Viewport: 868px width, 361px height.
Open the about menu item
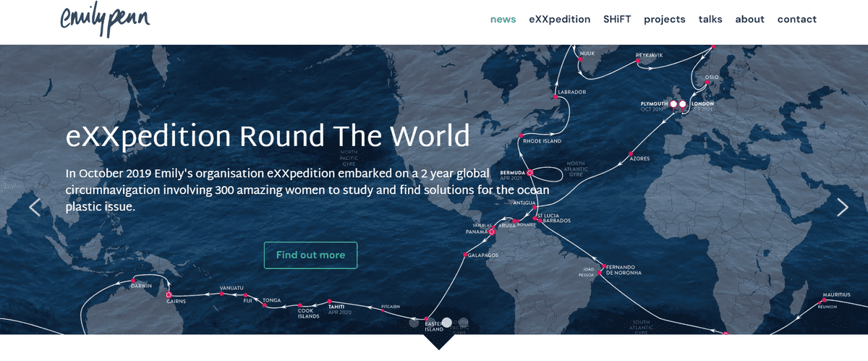[x=749, y=20]
